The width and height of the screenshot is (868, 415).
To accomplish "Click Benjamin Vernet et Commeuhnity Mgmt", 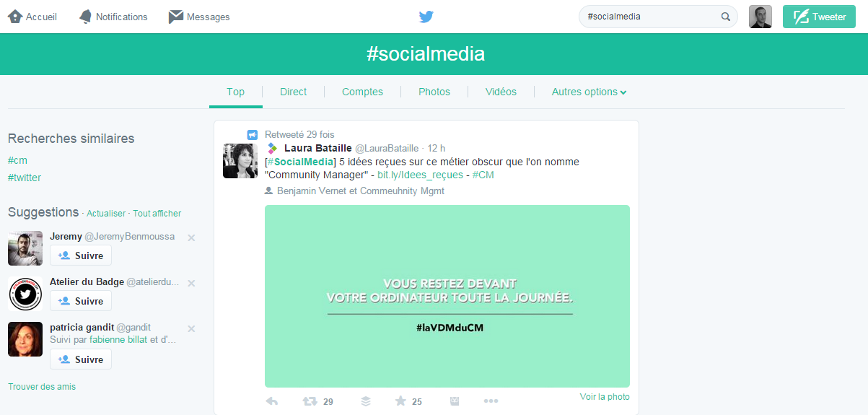I will 361,191.
